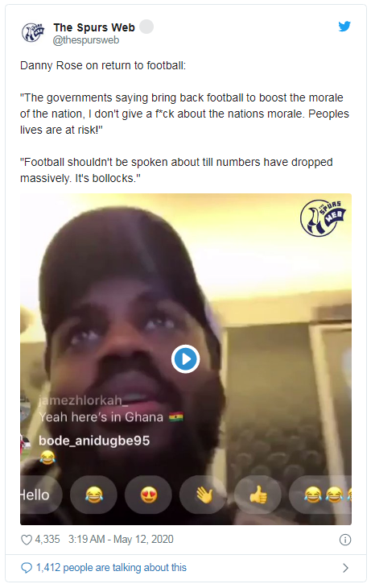Viewport: 371px width, 588px height.
Task: Click '1,412 people are talking about this'
Action: tap(111, 568)
